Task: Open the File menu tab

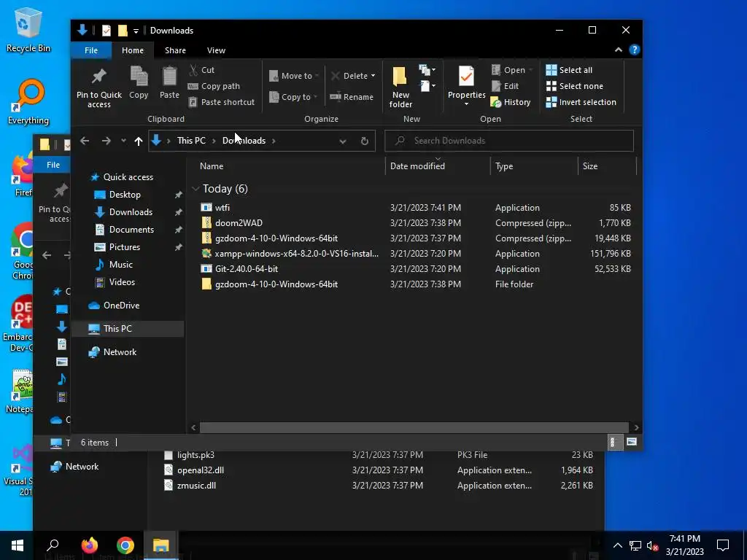Action: (x=91, y=50)
